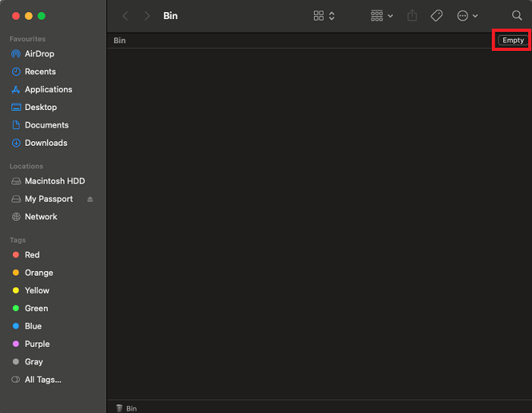The image size is (532, 413).
Task: Click the Forward navigation arrow
Action: (x=147, y=15)
